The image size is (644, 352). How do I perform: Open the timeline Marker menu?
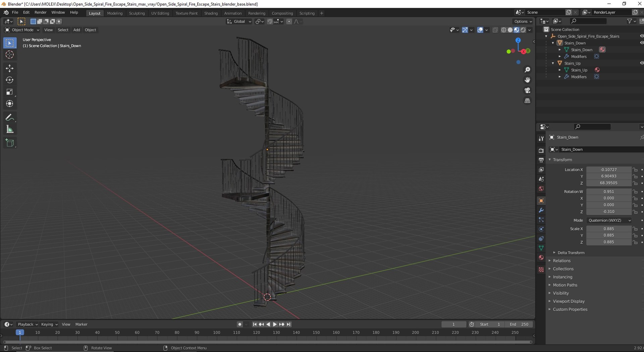pos(81,324)
